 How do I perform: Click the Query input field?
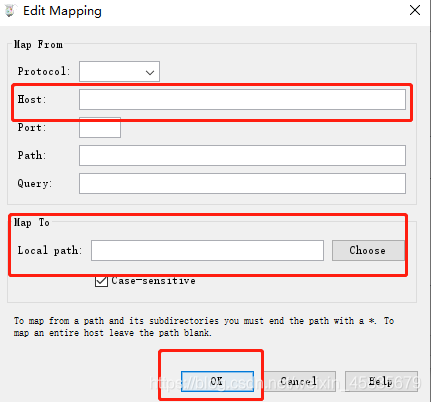tap(242, 183)
